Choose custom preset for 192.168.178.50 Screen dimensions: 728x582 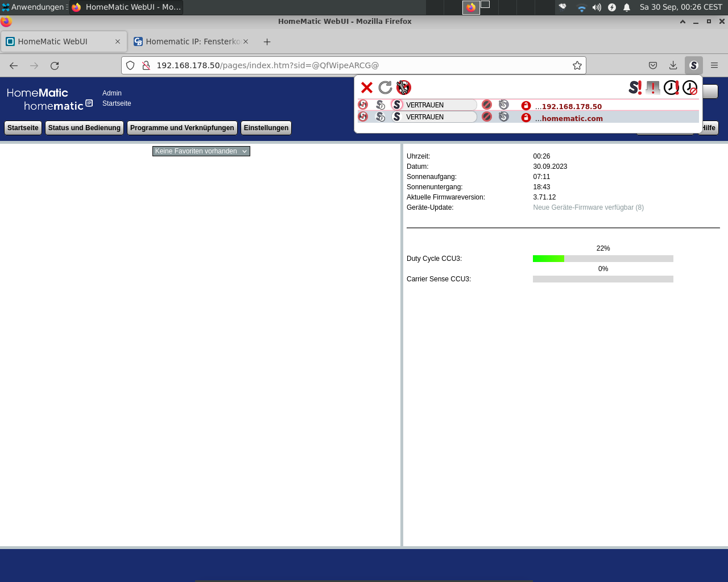coord(504,105)
